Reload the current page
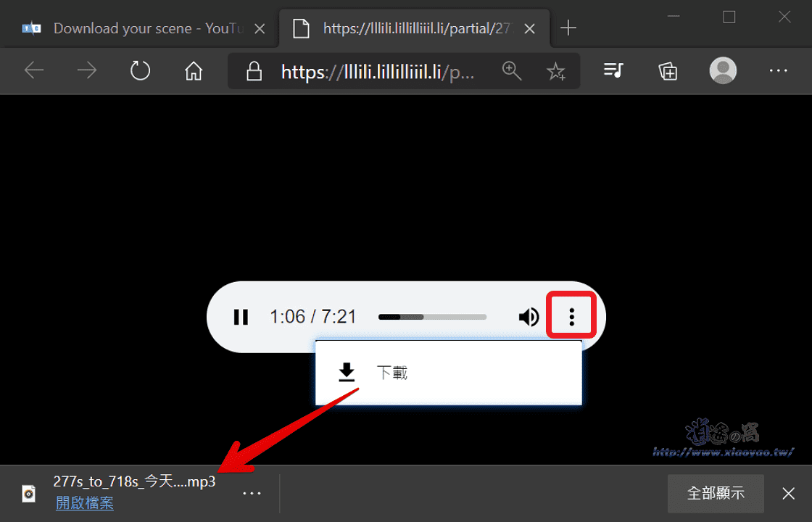The height and width of the screenshot is (522, 812). pos(140,70)
